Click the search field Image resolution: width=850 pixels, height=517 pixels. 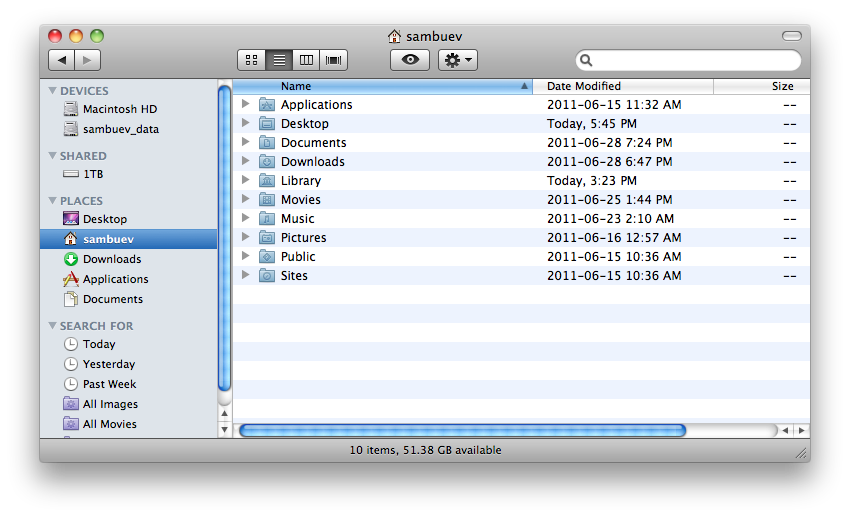688,60
